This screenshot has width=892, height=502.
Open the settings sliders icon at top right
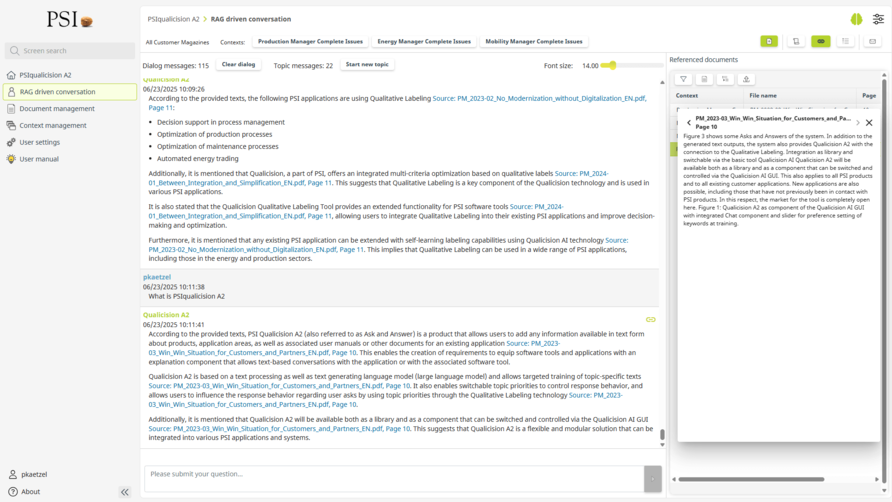pyautogui.click(x=878, y=19)
